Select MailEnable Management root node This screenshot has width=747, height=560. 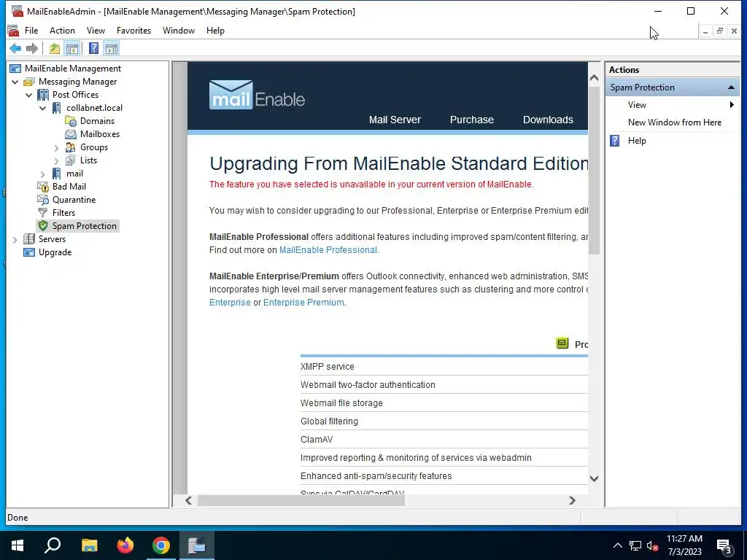tap(72, 69)
